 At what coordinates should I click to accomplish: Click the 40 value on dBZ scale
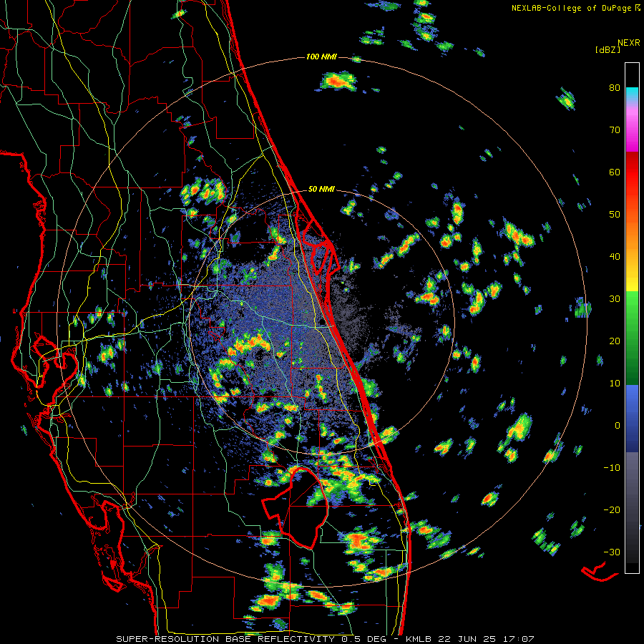click(x=615, y=257)
